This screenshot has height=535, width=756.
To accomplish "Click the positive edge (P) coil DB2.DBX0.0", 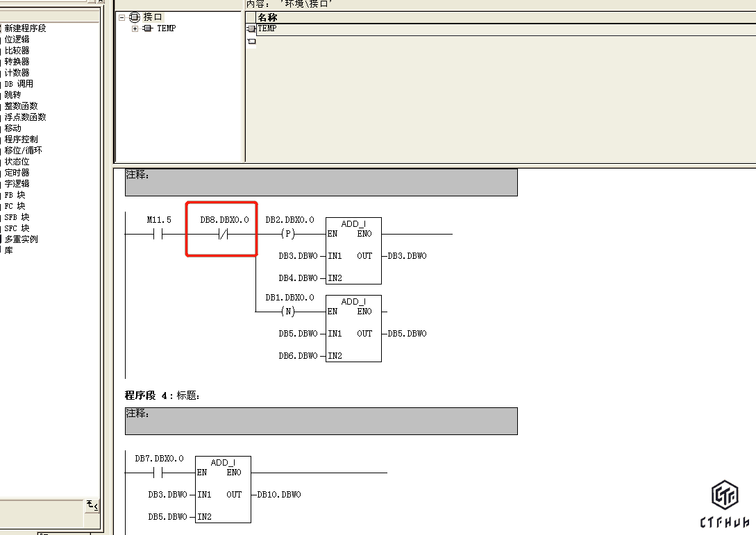I will 288,235.
